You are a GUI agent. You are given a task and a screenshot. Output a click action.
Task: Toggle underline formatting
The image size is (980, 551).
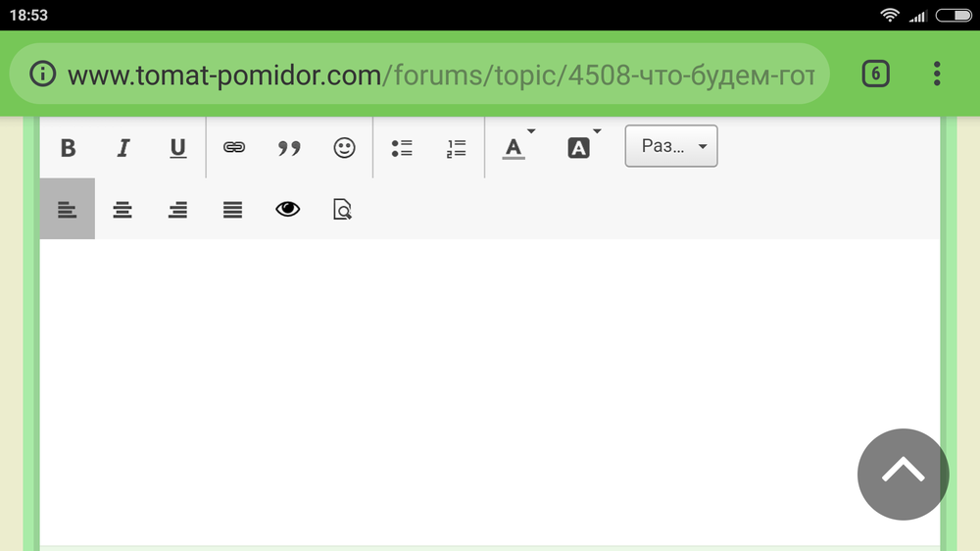(x=178, y=148)
